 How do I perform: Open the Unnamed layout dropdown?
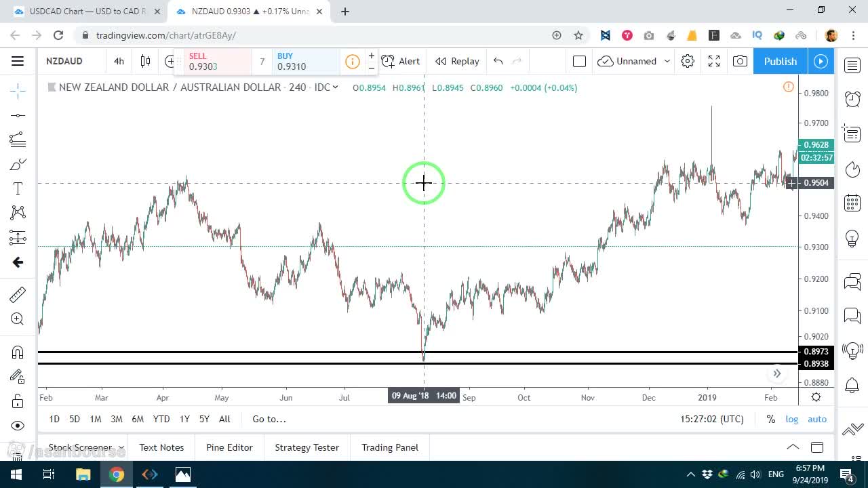tap(633, 61)
